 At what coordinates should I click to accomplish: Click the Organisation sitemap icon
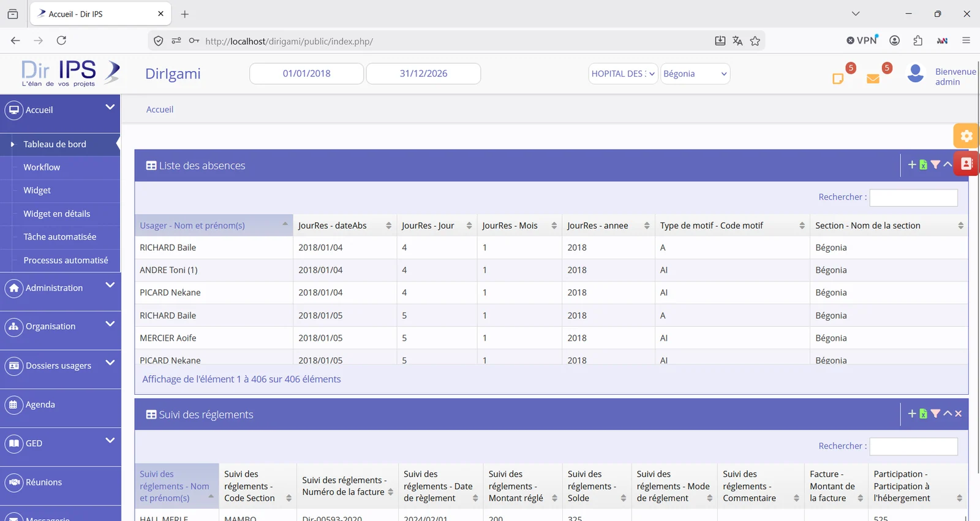(13, 327)
